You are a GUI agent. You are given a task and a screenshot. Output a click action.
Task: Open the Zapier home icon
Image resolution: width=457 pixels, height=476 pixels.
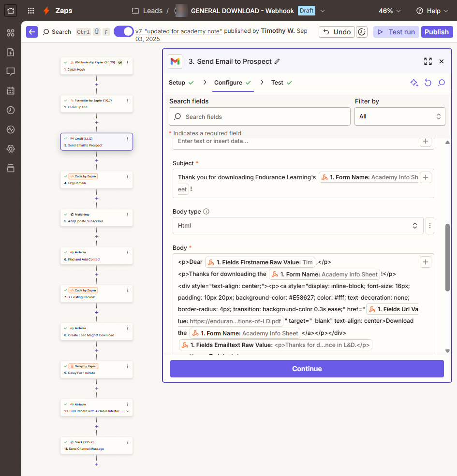11,11
